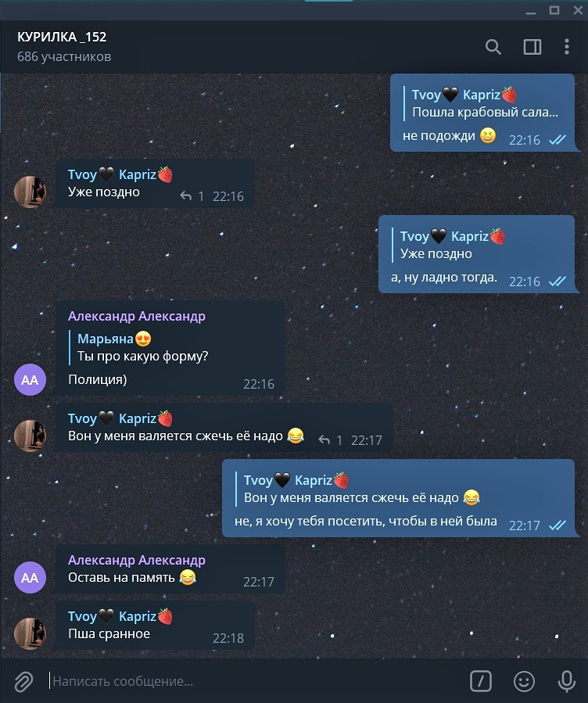588x703 pixels.
Task: Click the АА avatar beside "Полиция)" message
Action: tap(30, 380)
